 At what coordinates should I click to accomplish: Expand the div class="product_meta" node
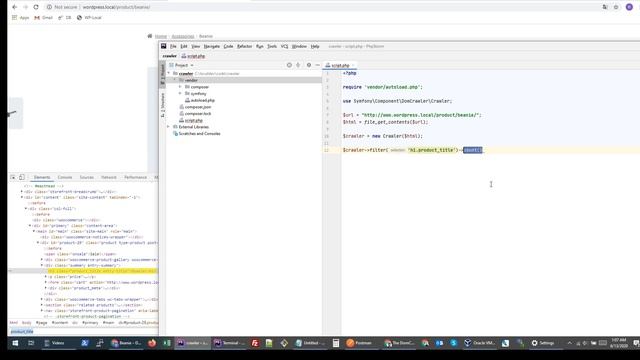(x=46, y=288)
